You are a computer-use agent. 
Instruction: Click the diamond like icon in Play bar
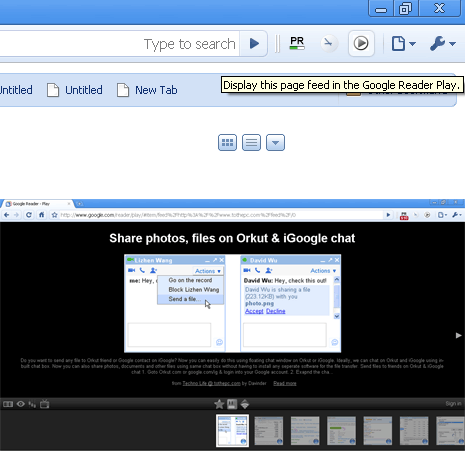[245, 404]
